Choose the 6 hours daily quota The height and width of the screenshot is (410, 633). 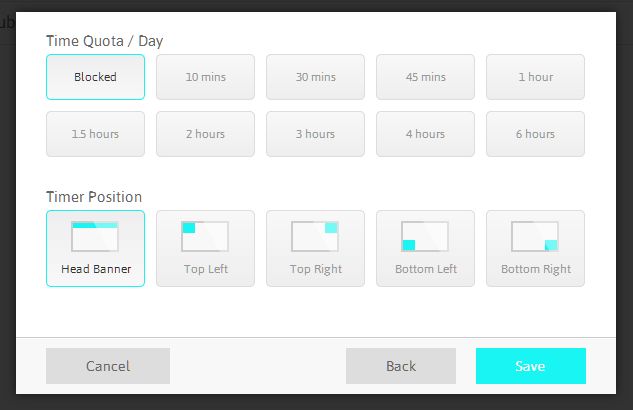[535, 134]
